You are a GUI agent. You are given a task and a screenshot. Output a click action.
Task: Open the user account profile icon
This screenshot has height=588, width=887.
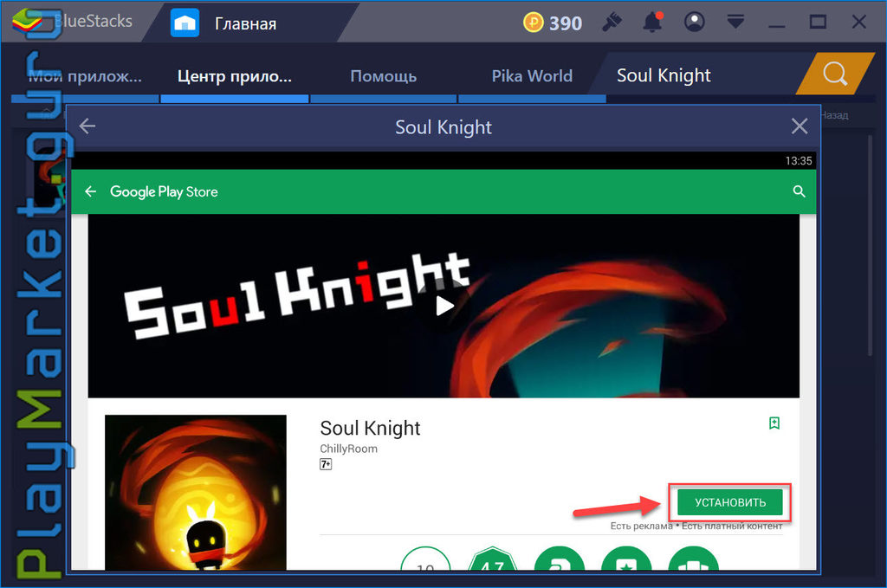(694, 23)
